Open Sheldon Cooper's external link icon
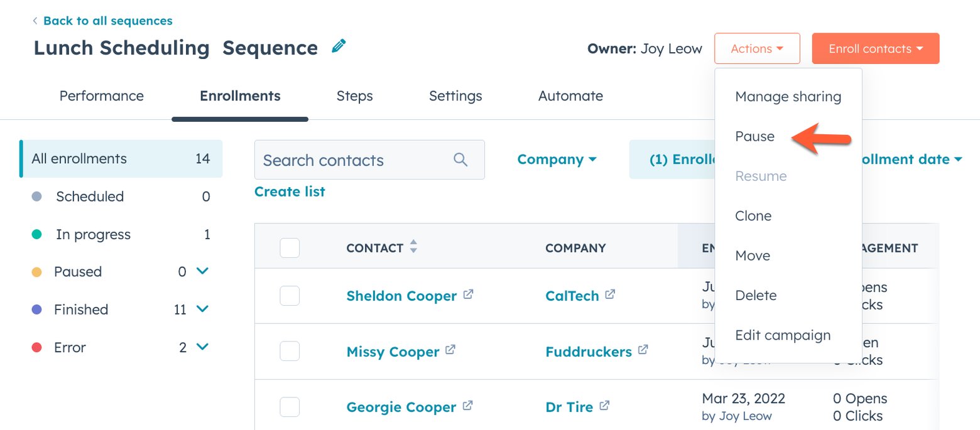This screenshot has height=430, width=980. (468, 294)
